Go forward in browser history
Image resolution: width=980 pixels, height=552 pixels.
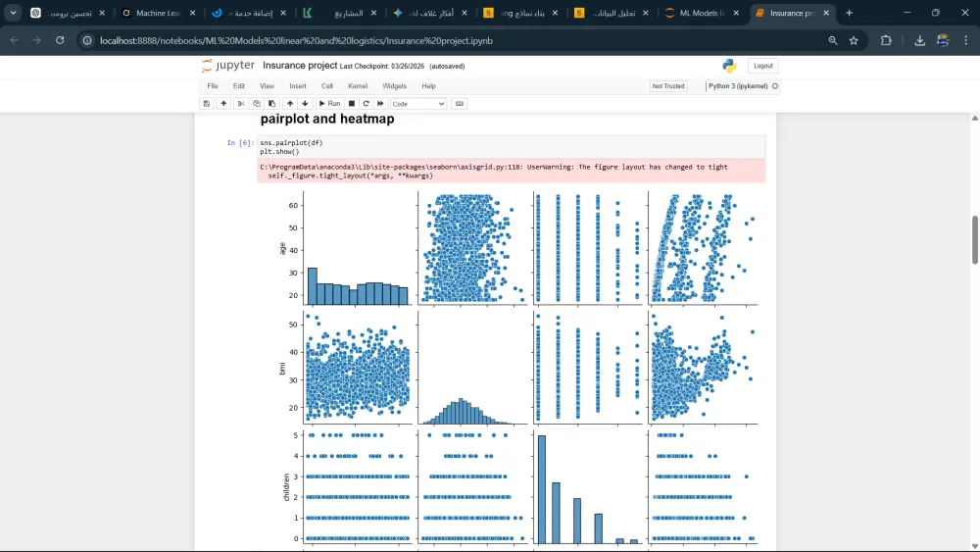[x=37, y=40]
